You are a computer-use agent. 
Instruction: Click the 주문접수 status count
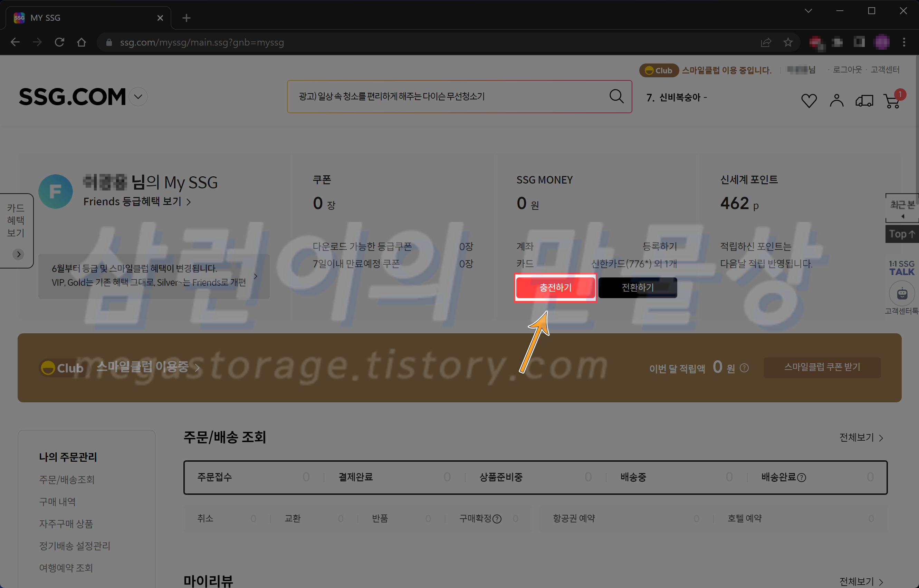[306, 477]
